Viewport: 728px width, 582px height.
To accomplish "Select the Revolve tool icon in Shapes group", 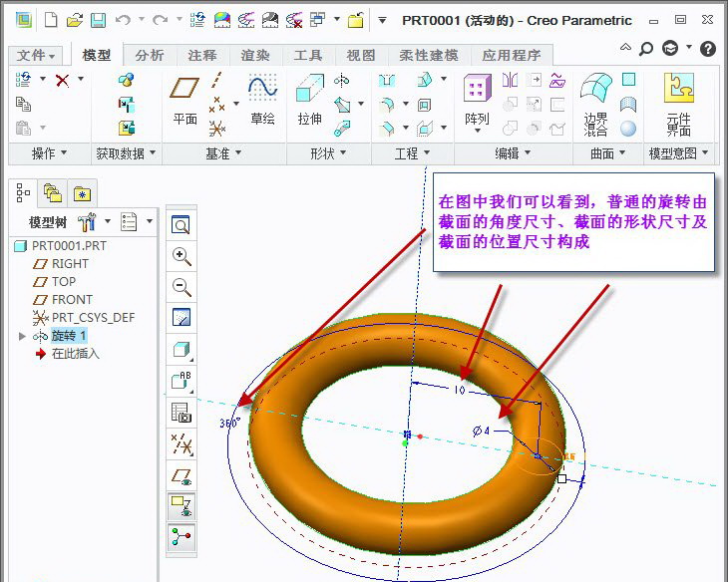I will [341, 81].
